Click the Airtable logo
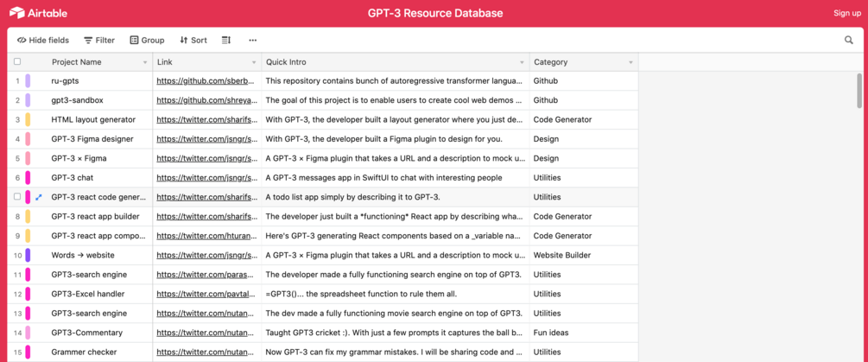The height and width of the screenshot is (362, 868). click(38, 13)
